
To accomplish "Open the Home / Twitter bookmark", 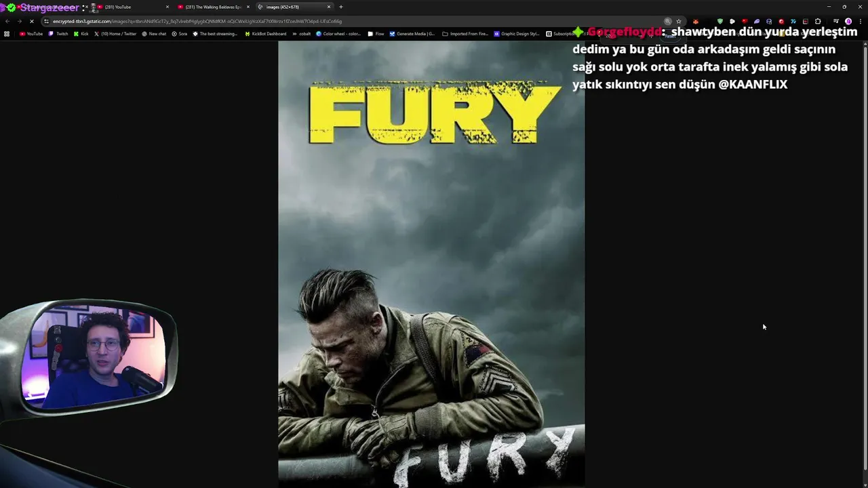I will tap(115, 33).
